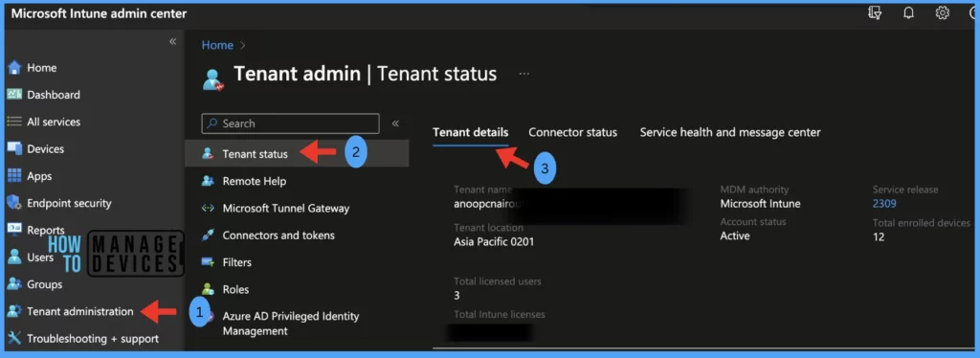
Task: Open the Groups people icon
Action: [14, 283]
